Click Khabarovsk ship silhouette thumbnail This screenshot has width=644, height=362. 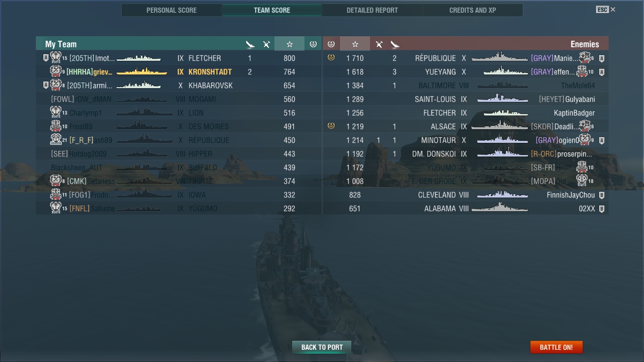coord(139,85)
